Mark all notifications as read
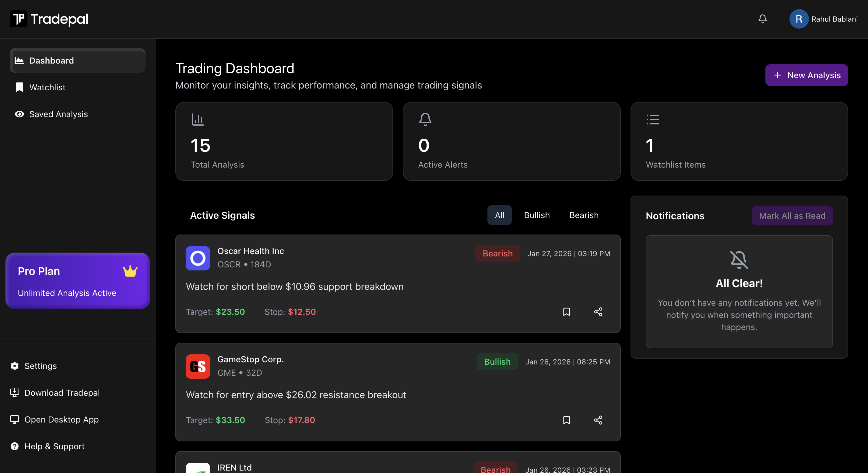This screenshot has width=868, height=473. click(792, 215)
